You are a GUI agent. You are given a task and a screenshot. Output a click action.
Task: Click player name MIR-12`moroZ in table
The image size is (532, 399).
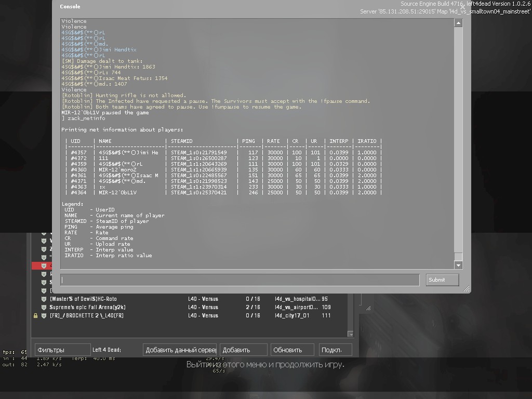(x=117, y=170)
